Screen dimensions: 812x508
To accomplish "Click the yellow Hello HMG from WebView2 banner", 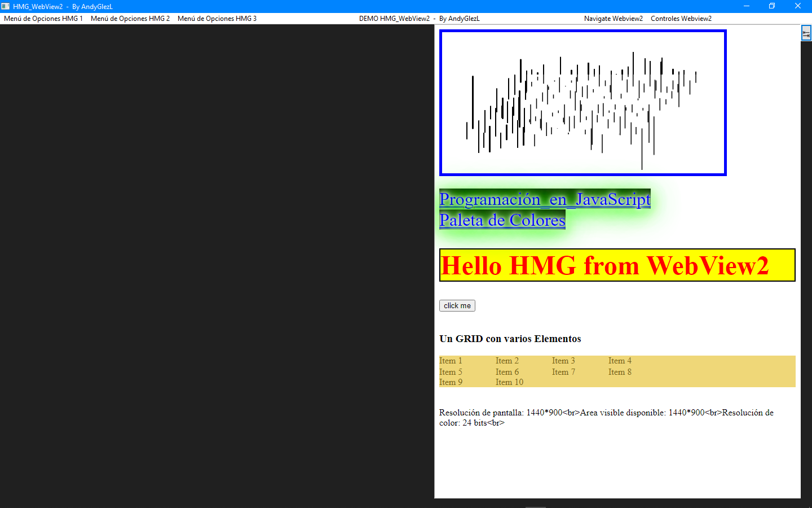I will pos(617,265).
